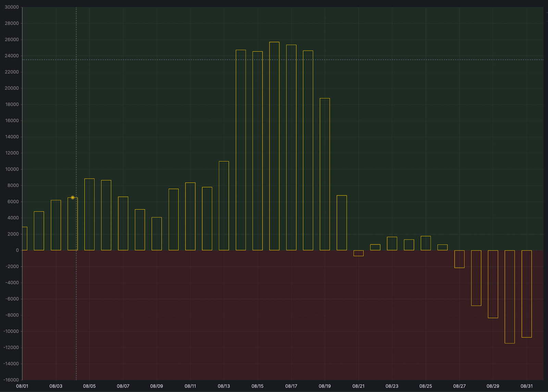Select the bar for 08/13

point(224,206)
